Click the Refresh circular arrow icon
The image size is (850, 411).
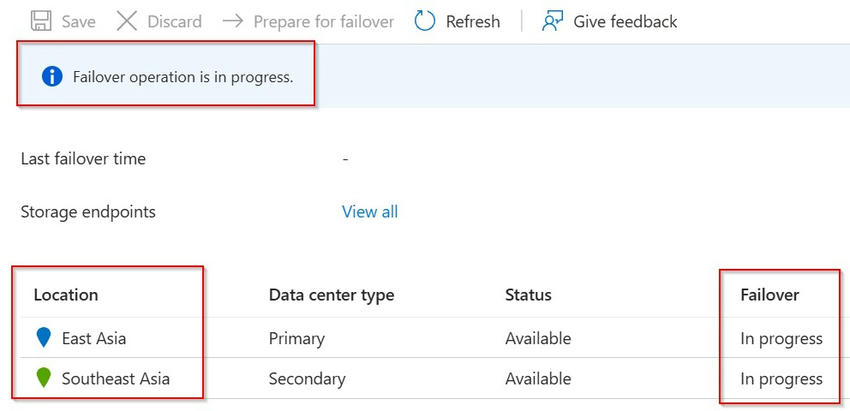(425, 21)
